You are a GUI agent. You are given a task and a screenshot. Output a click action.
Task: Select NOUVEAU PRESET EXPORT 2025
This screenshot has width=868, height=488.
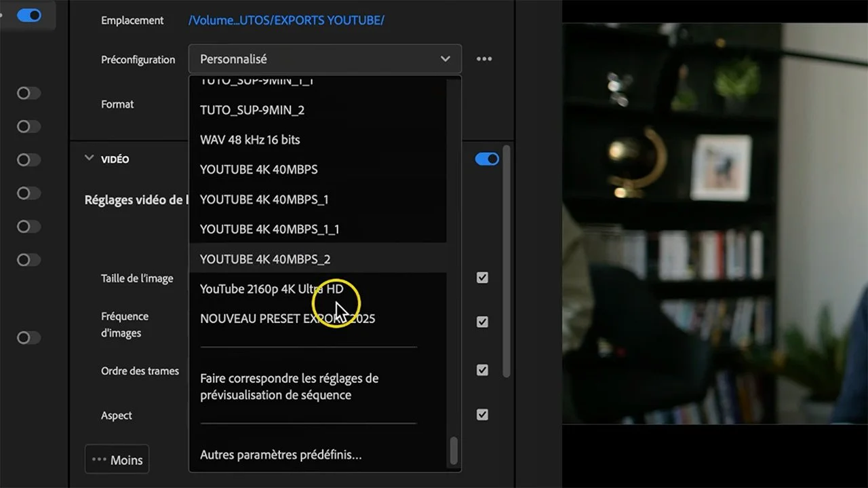317,319
